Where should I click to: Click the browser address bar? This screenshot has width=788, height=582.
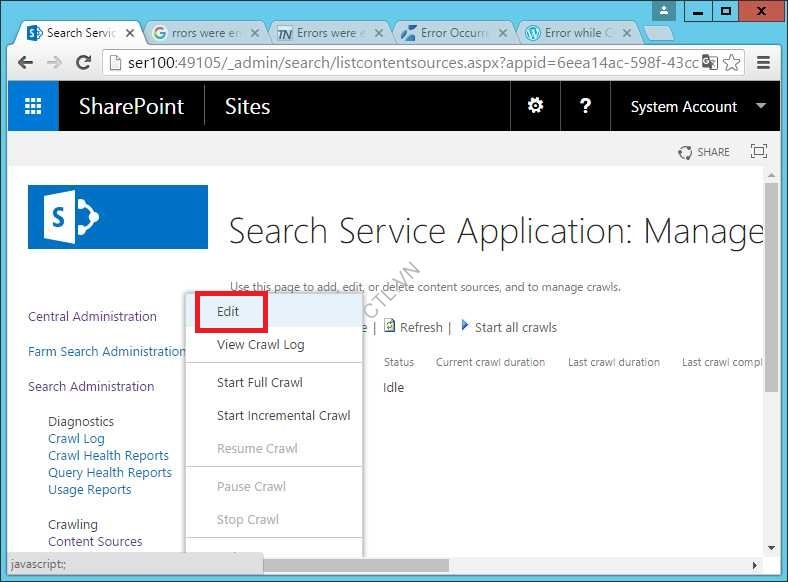(400, 62)
